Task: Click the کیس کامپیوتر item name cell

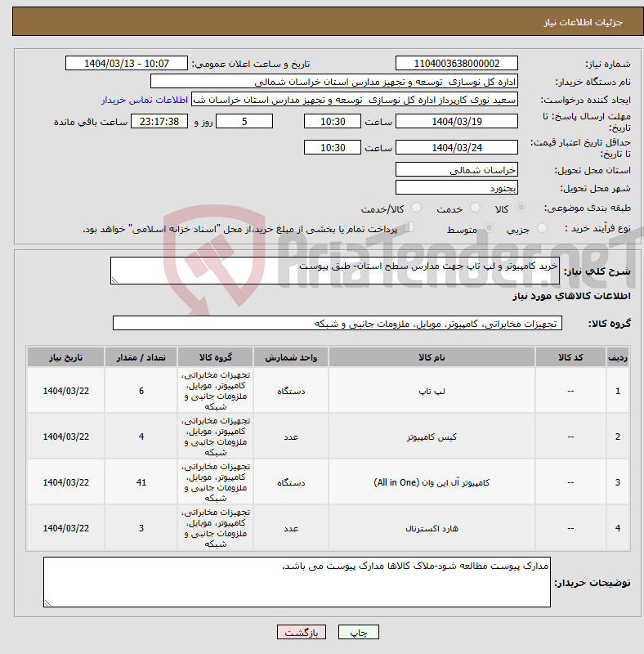Action: [432, 437]
